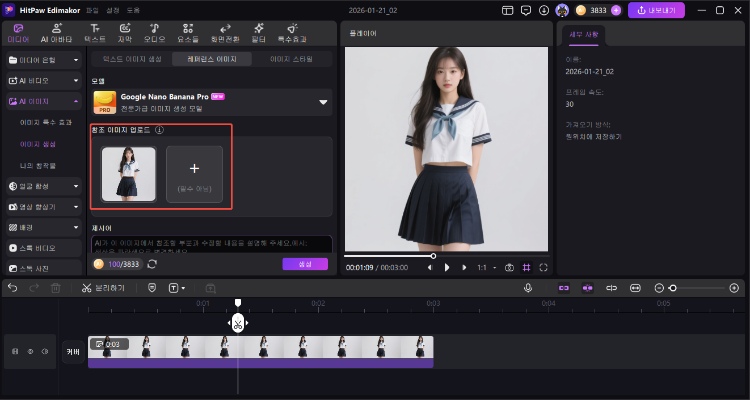This screenshot has width=750, height=400.
Task: Click the player progress bar handle
Action: pyautogui.click(x=433, y=256)
